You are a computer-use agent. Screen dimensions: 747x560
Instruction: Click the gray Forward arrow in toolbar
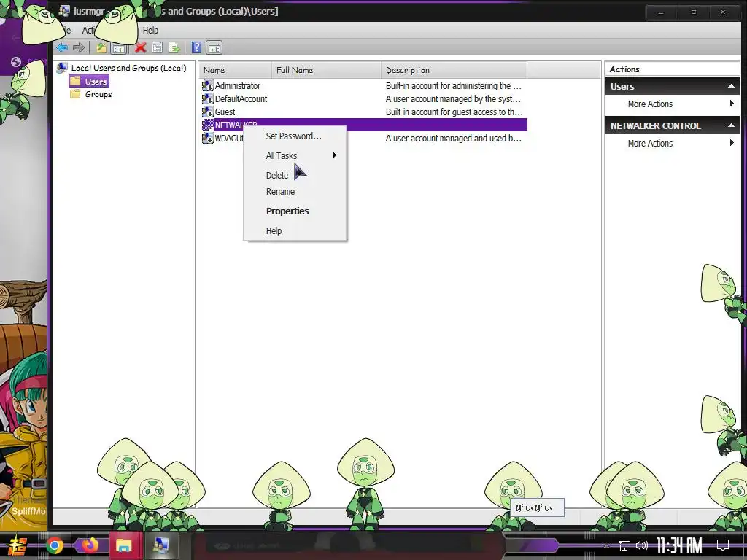pyautogui.click(x=79, y=47)
